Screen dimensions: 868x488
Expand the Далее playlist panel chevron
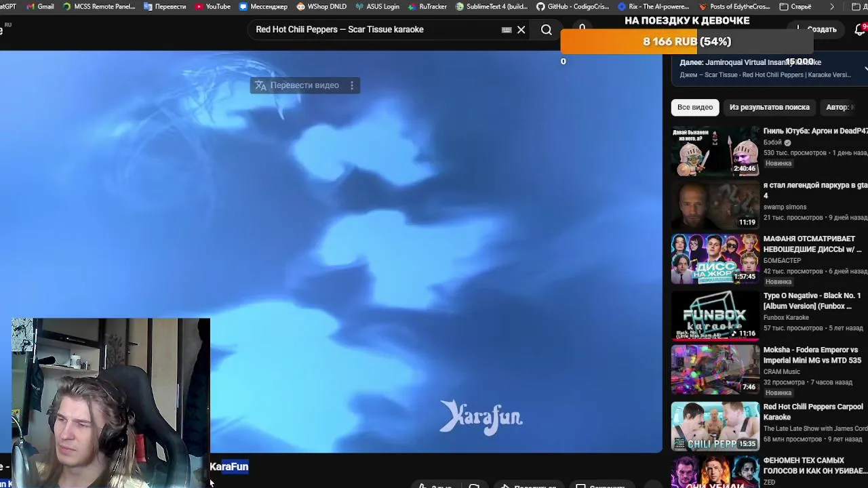[865, 68]
